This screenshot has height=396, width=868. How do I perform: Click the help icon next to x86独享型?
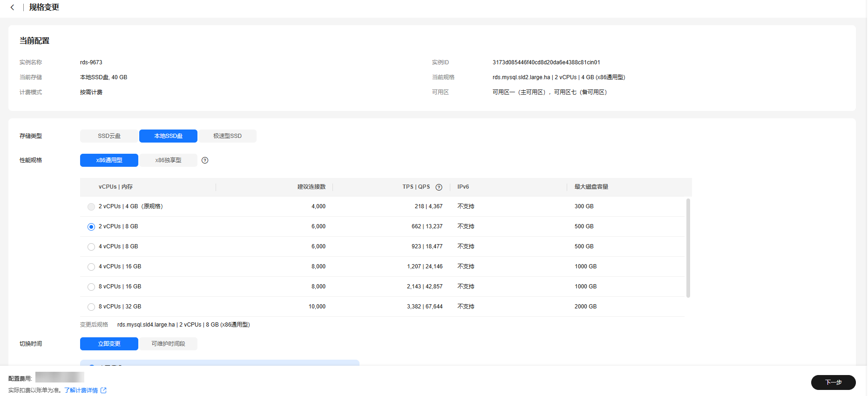coord(205,160)
